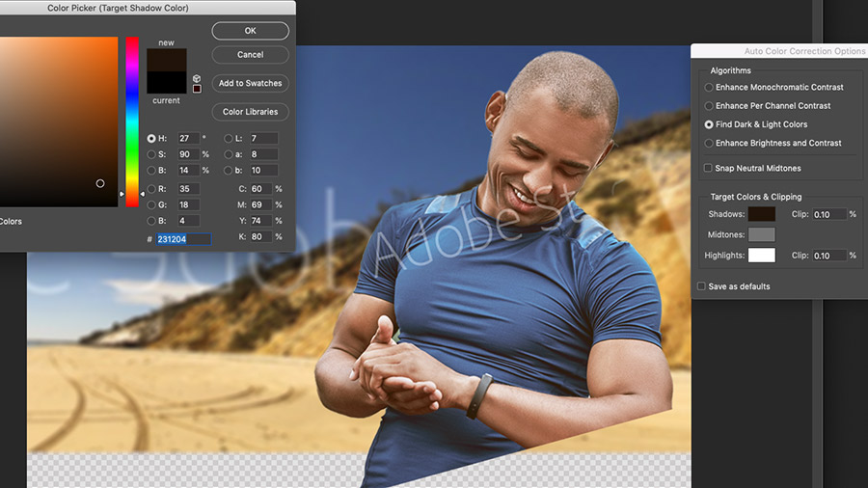
Task: Click the Highlights white color swatch
Action: 762,255
